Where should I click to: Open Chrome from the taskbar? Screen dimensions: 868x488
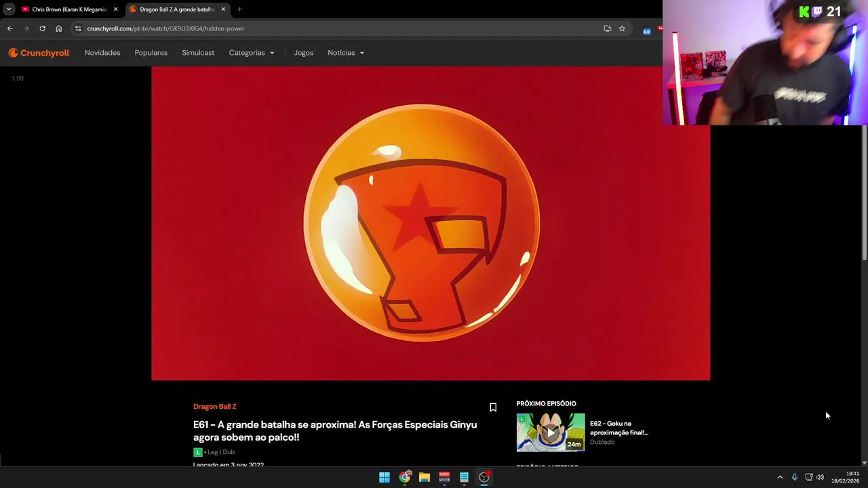tap(405, 477)
